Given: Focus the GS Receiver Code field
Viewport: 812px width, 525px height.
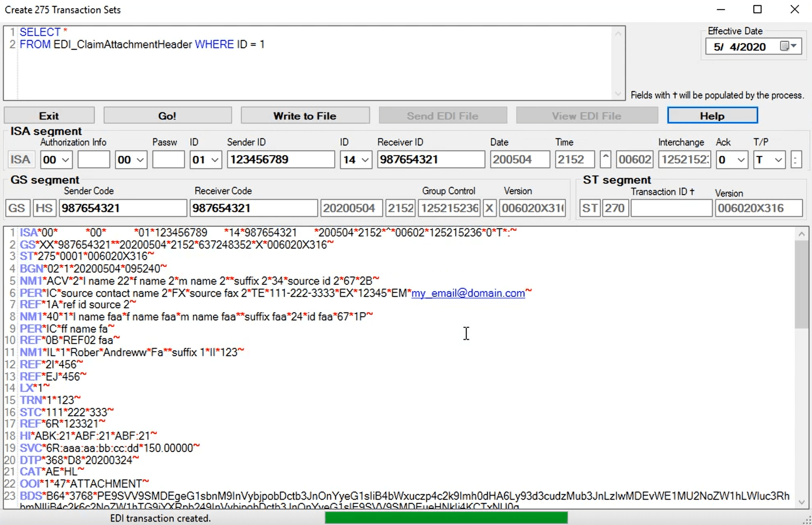Looking at the screenshot, I should coord(253,208).
